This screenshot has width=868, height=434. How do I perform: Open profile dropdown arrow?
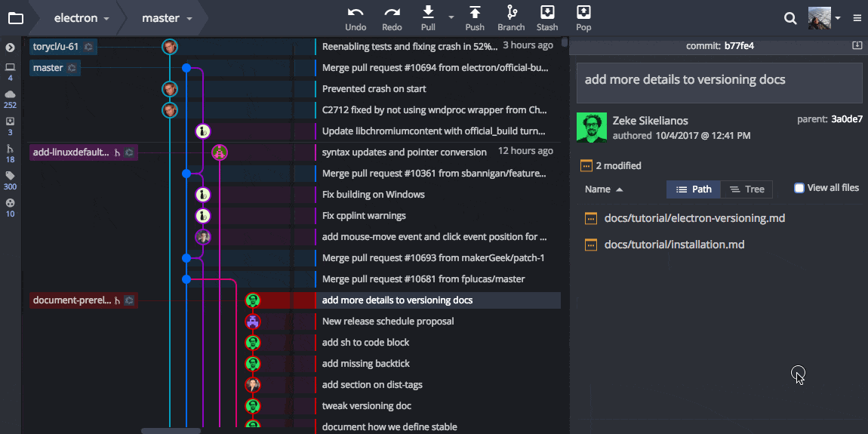838,18
